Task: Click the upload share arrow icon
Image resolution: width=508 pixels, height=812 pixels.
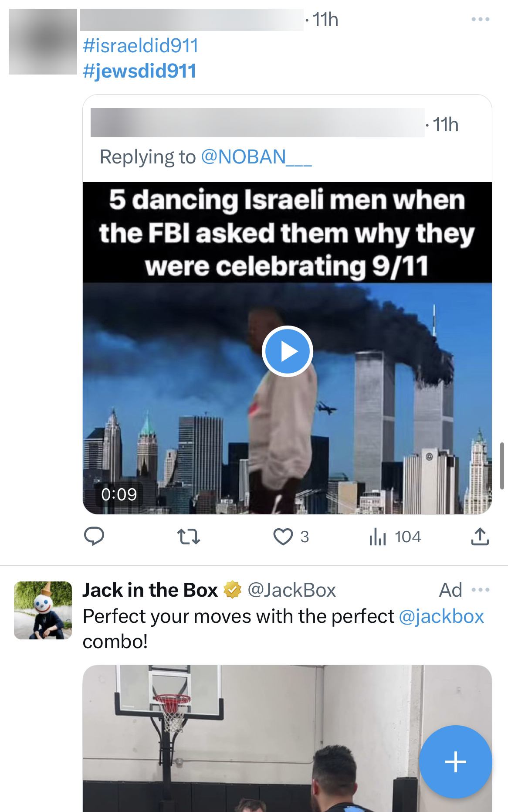Action: 480,537
